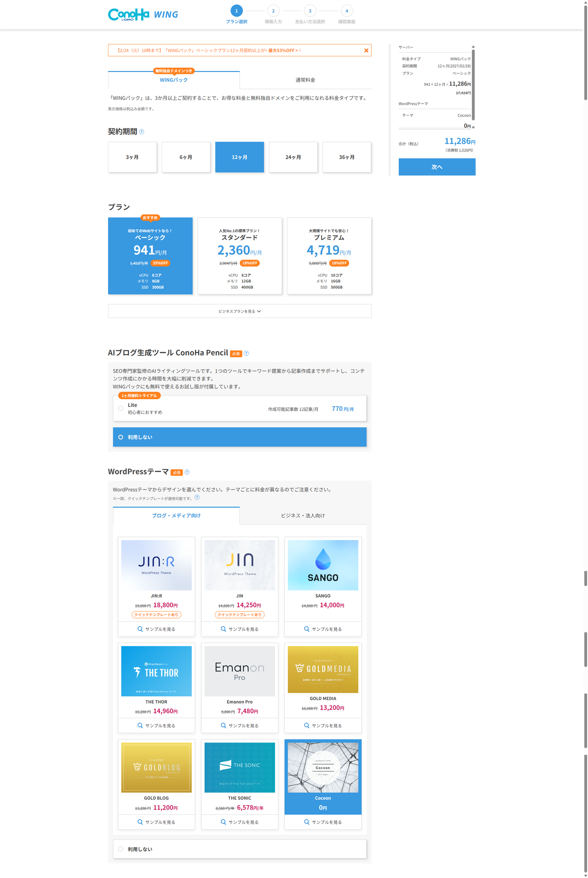Open ビジネス・法人向け themes tab

(303, 515)
